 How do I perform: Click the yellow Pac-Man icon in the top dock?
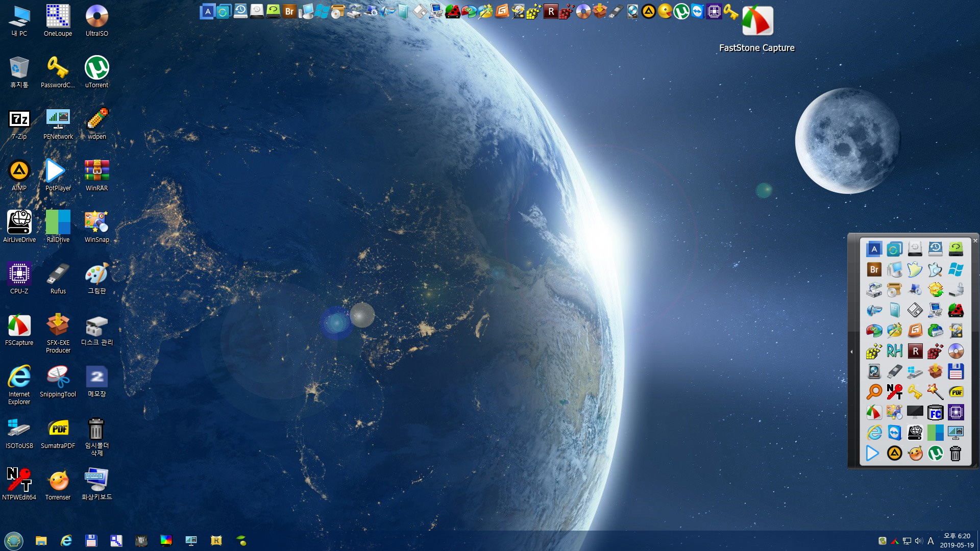[x=665, y=11]
